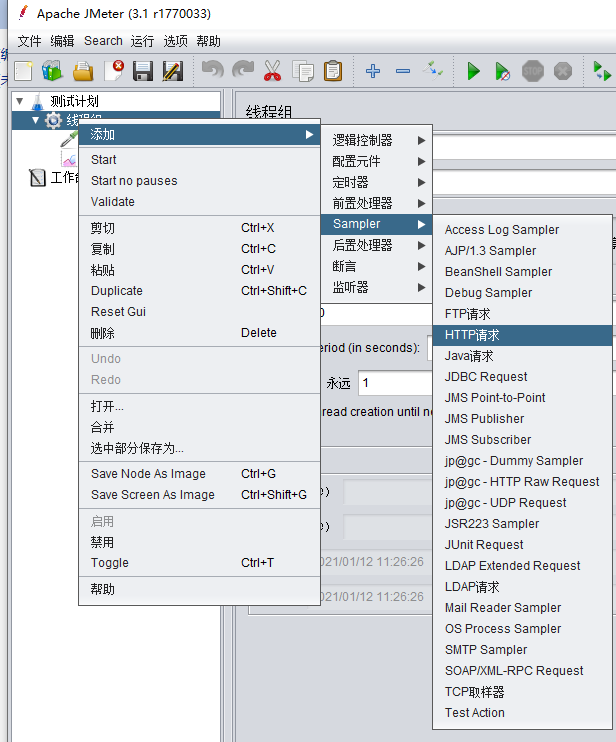Open the 帮助 menu in menu bar
Viewport: 616px width, 742px height.
click(209, 41)
